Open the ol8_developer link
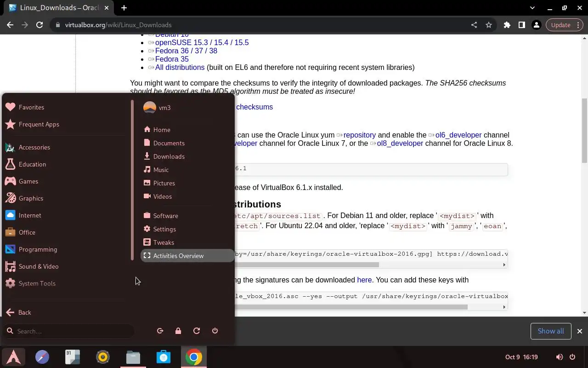588x368 pixels. [x=400, y=143]
